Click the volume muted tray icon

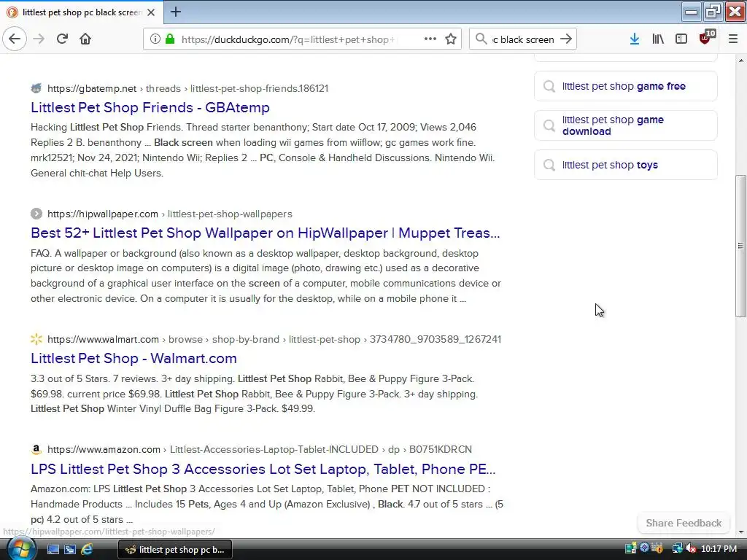(x=690, y=549)
